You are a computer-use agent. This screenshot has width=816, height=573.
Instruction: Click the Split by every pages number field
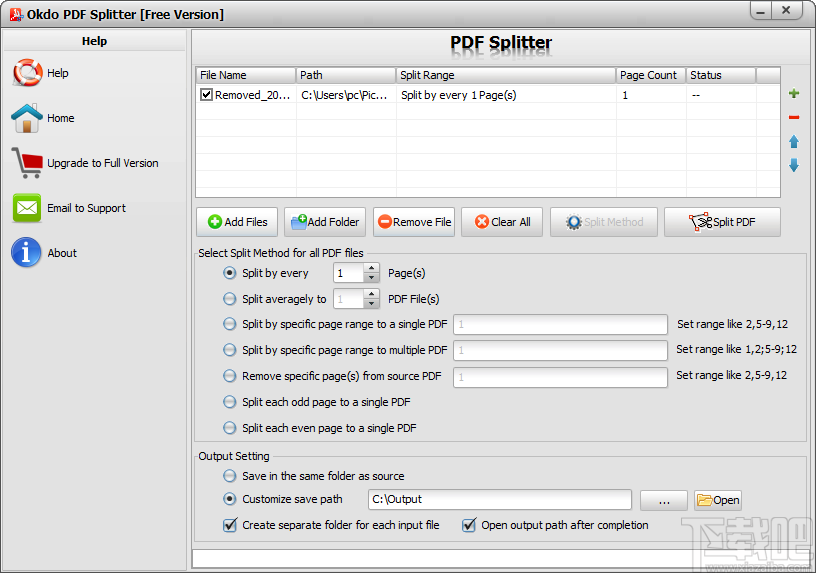[348, 273]
